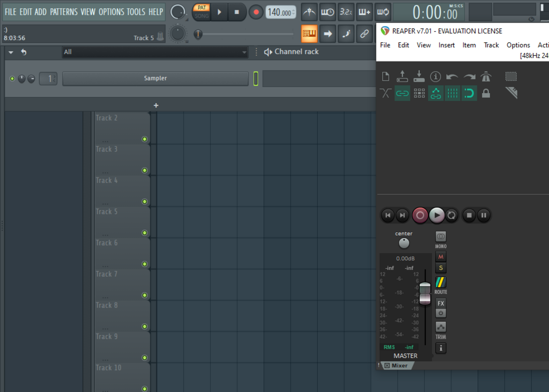Toggle REAPER auto-crossfade icon
Viewport: 549px width, 392px height.
coord(385,93)
